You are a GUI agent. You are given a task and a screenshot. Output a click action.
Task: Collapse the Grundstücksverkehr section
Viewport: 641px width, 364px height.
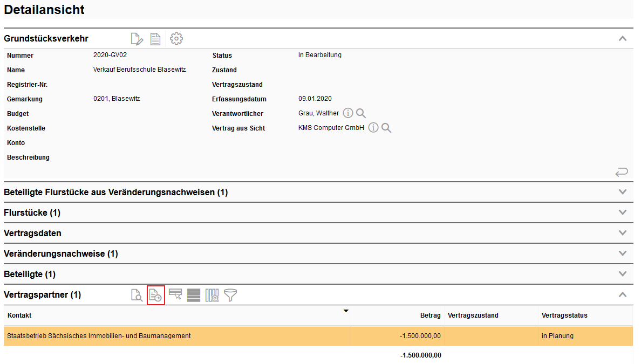click(x=623, y=39)
